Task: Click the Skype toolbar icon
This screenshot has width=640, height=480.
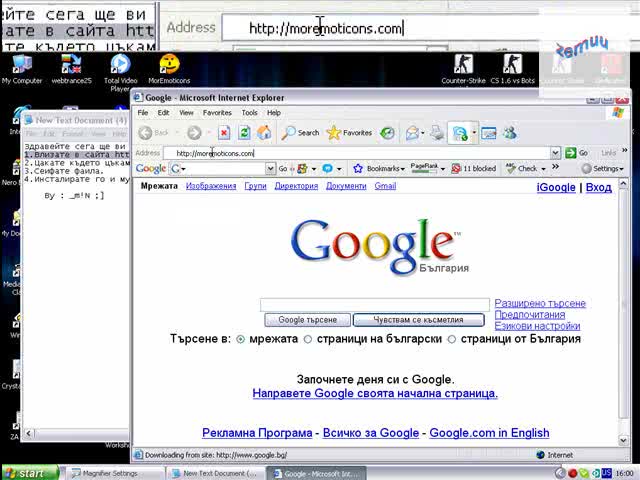Action: coord(460,133)
